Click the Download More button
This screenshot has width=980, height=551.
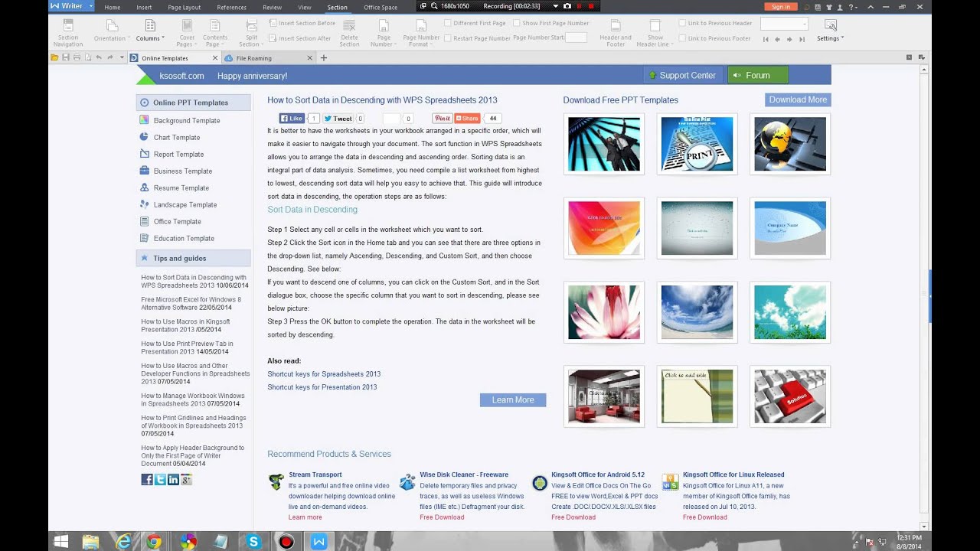coord(798,99)
